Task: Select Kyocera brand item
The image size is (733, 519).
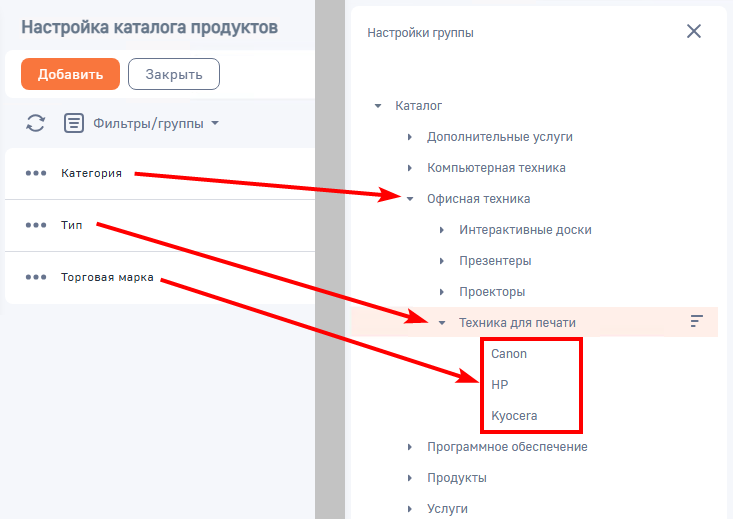Action: point(514,416)
